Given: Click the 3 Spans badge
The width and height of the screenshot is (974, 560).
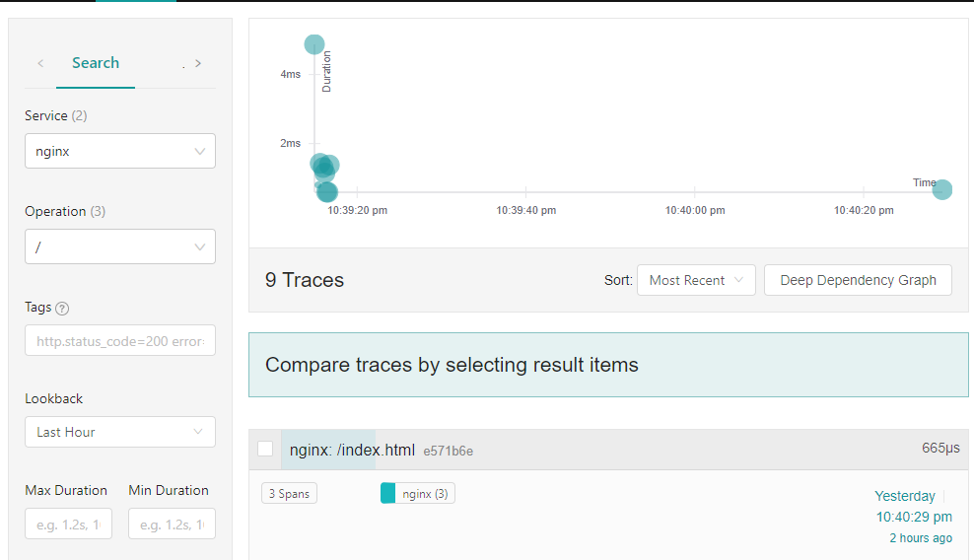Looking at the screenshot, I should click(290, 493).
